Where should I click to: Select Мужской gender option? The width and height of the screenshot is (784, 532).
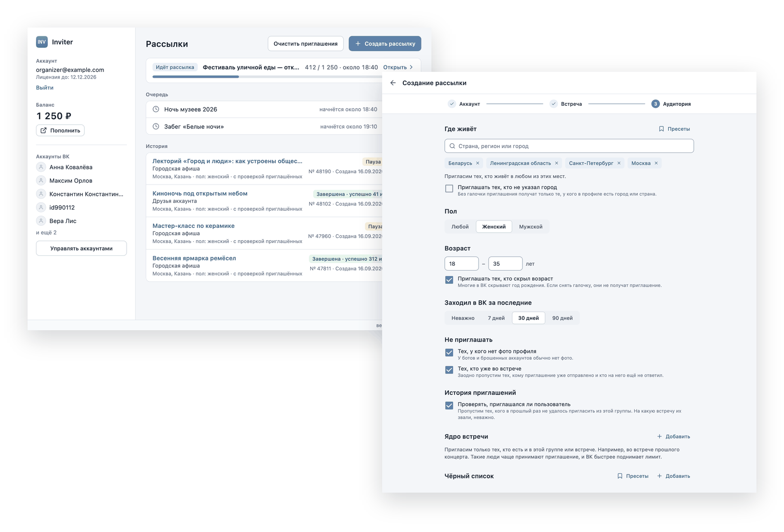[x=530, y=227]
